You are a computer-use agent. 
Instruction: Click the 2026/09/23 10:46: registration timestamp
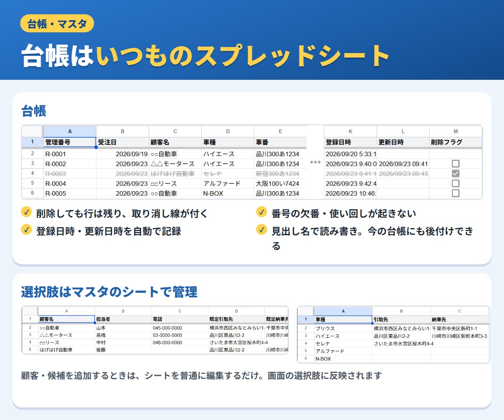point(350,193)
